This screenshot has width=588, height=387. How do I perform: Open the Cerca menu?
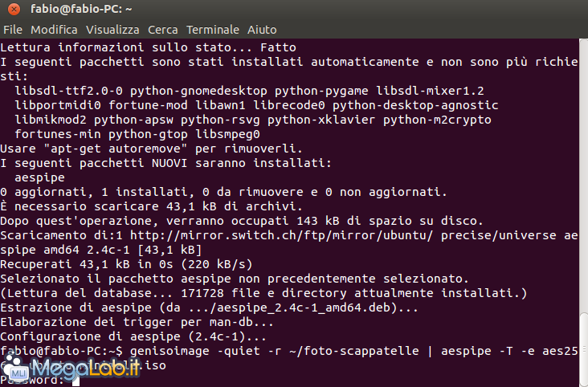[x=163, y=30]
